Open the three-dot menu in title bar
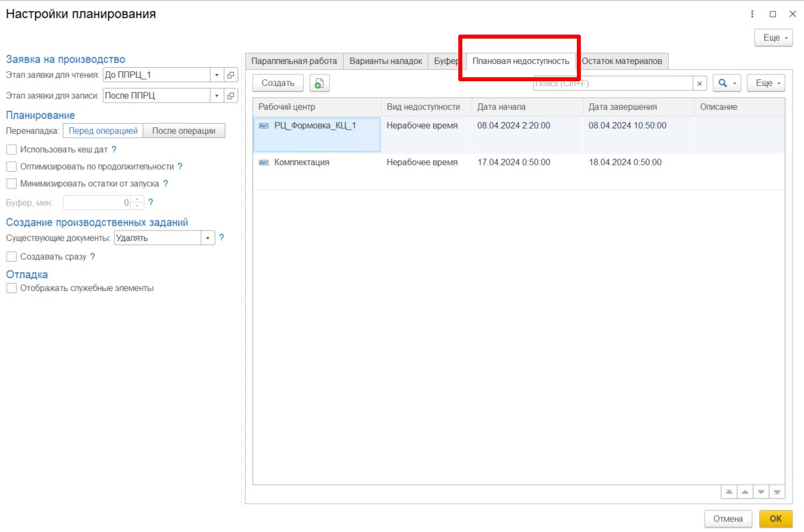The width and height of the screenshot is (804, 532). (753, 14)
